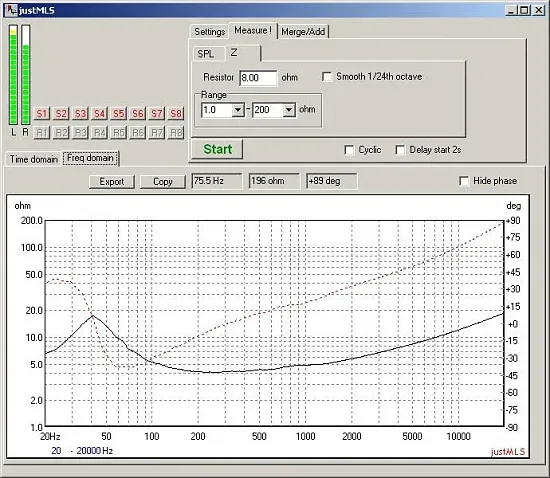This screenshot has height=478, width=550.
Task: Select the S1 memory slot button
Action: coord(41,114)
